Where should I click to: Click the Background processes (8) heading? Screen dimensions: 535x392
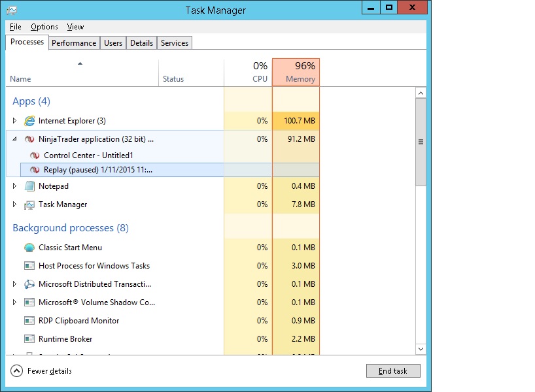pyautogui.click(x=71, y=228)
